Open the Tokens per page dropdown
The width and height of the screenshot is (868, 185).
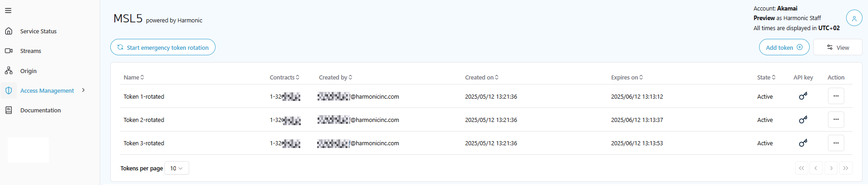click(176, 168)
